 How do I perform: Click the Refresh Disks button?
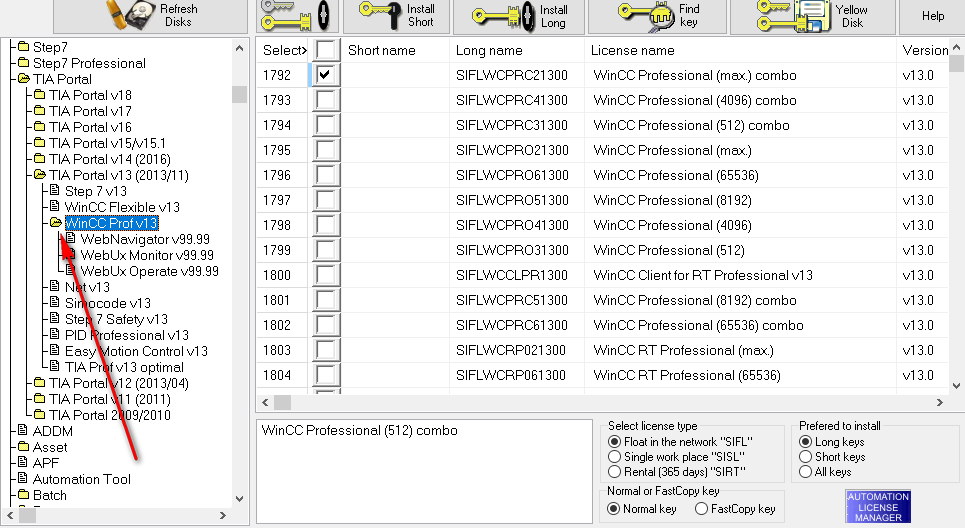[x=150, y=16]
